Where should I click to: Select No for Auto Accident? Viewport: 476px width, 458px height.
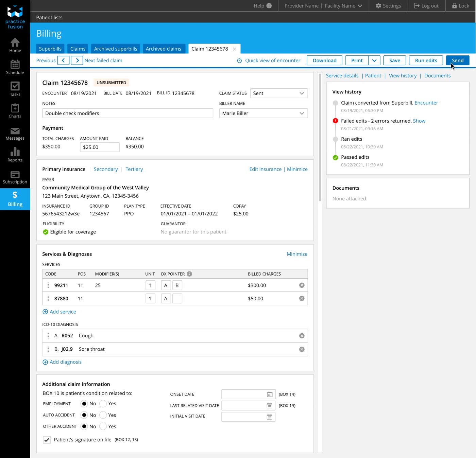(x=84, y=415)
